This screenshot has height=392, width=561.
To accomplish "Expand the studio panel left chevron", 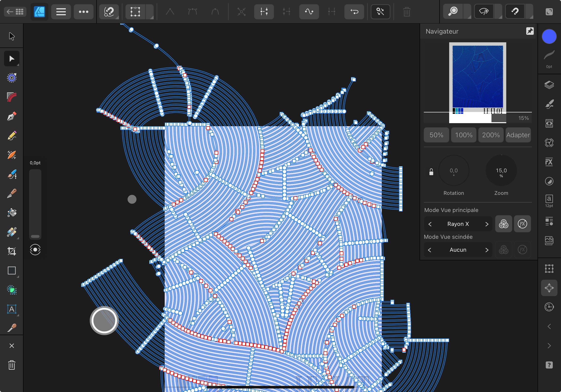I will click(549, 326).
